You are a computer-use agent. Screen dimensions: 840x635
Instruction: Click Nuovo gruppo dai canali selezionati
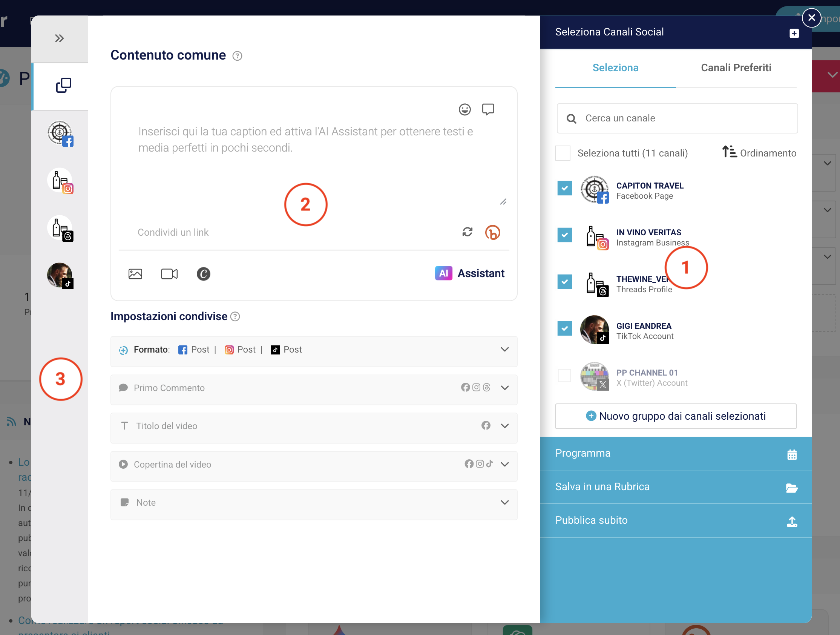point(676,416)
